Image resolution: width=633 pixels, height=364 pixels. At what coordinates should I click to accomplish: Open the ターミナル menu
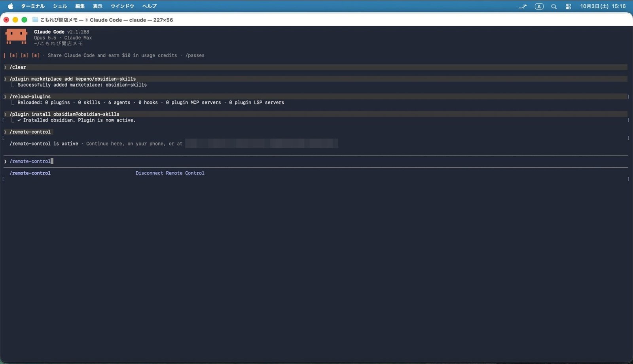pyautogui.click(x=33, y=6)
